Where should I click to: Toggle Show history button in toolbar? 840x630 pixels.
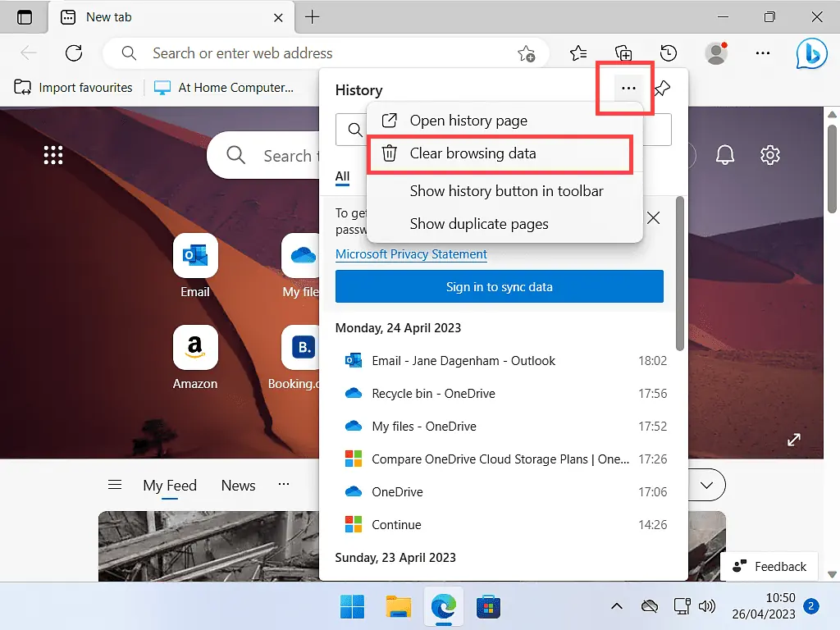(506, 191)
